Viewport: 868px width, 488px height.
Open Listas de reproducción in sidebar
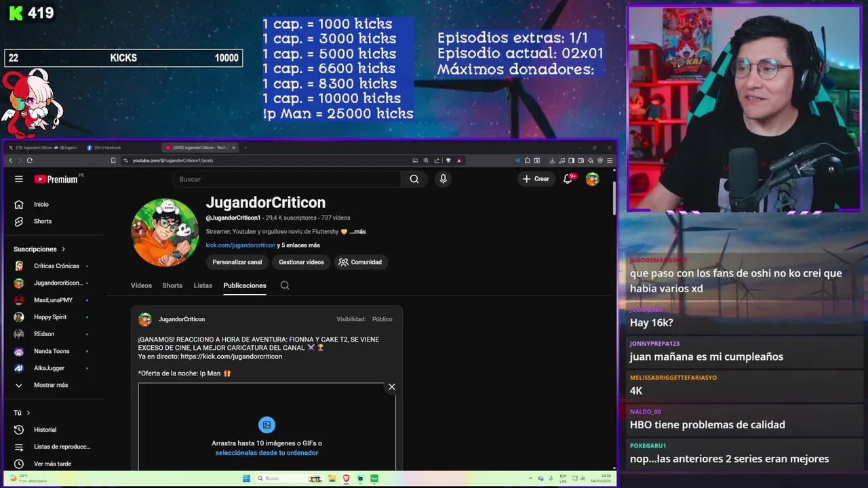53,447
